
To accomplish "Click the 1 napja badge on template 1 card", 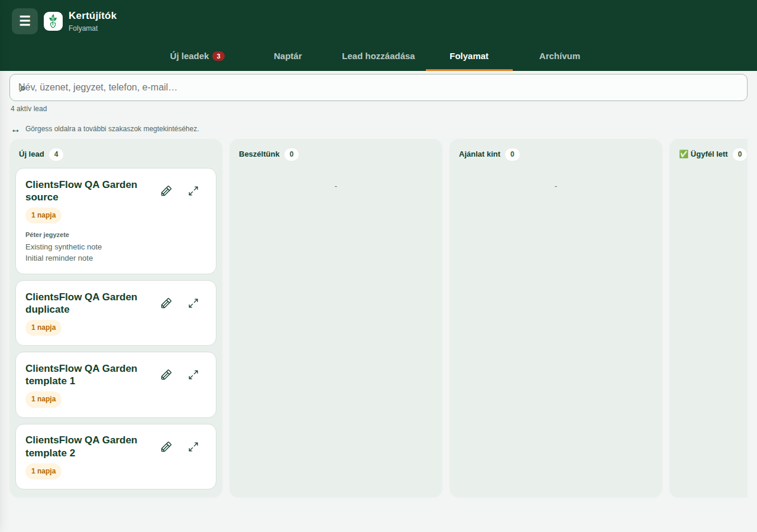I will click(x=43, y=399).
